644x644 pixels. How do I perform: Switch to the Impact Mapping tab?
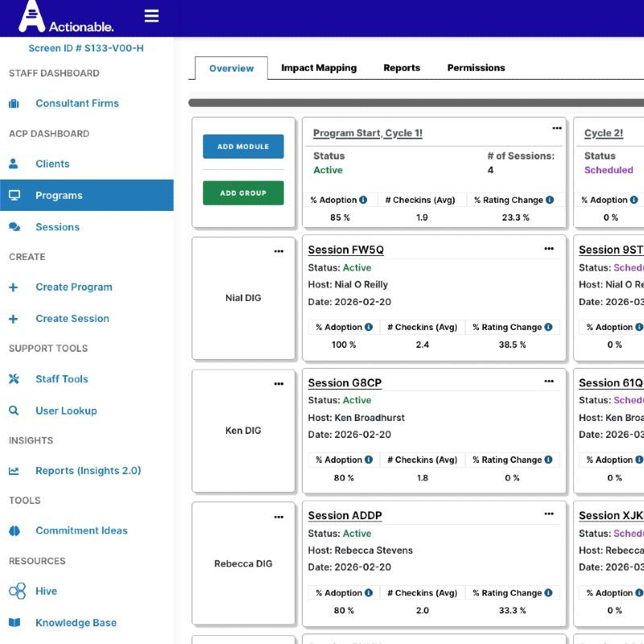click(319, 68)
